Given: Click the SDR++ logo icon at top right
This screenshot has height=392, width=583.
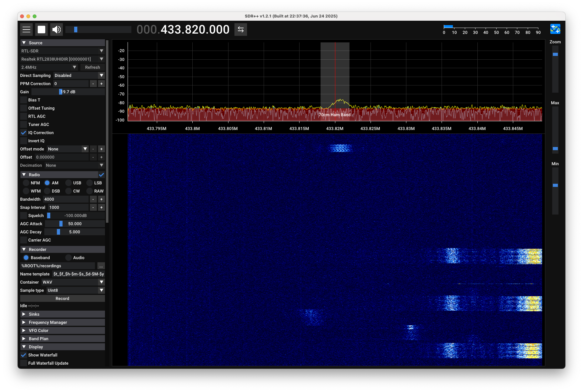Looking at the screenshot, I should (555, 29).
